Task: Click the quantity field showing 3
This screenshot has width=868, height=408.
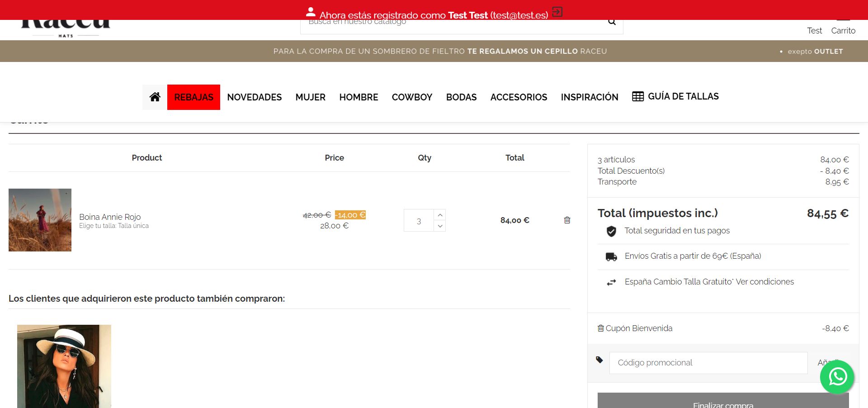Action: coord(419,221)
